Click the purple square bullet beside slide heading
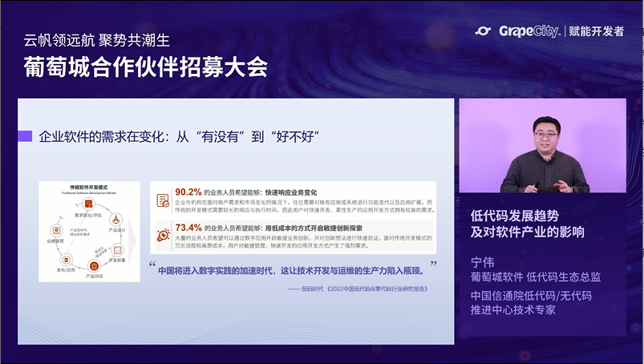 coord(25,136)
